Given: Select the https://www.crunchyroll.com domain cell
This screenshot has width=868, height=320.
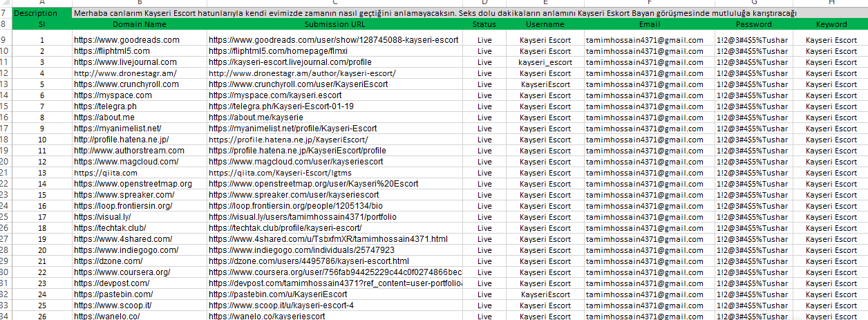Looking at the screenshot, I should tap(140, 84).
